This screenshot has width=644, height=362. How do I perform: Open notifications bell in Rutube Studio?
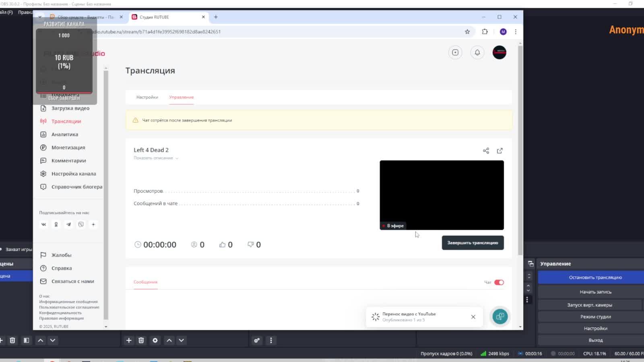(x=477, y=52)
